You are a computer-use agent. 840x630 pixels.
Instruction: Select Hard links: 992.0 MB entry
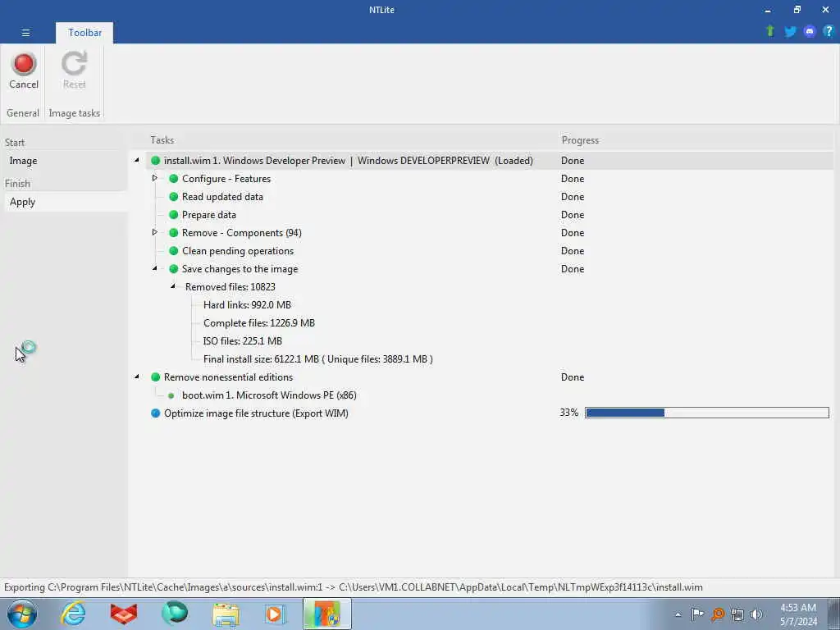point(247,305)
